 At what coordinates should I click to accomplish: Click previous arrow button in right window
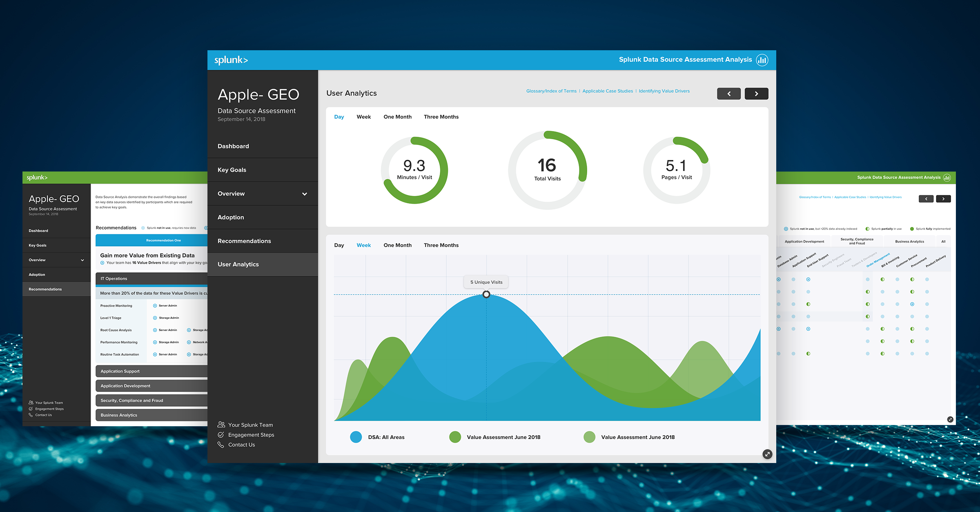coord(926,199)
